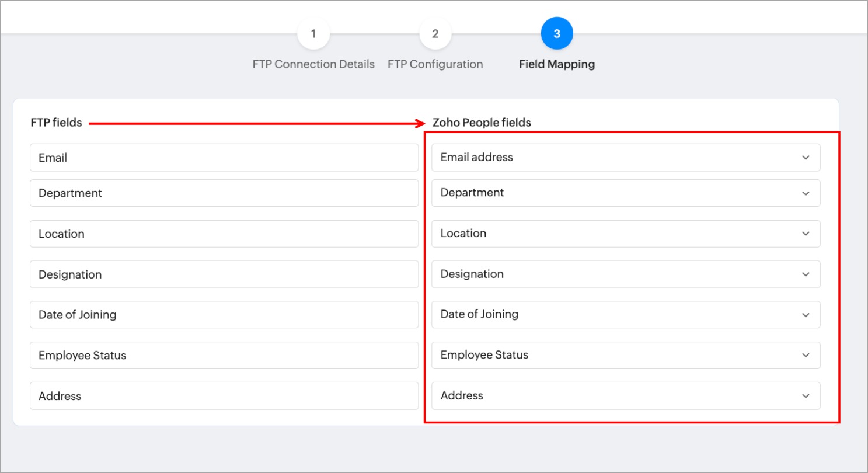Image resolution: width=868 pixels, height=473 pixels.
Task: Click the Department FTP field box
Action: (224, 193)
